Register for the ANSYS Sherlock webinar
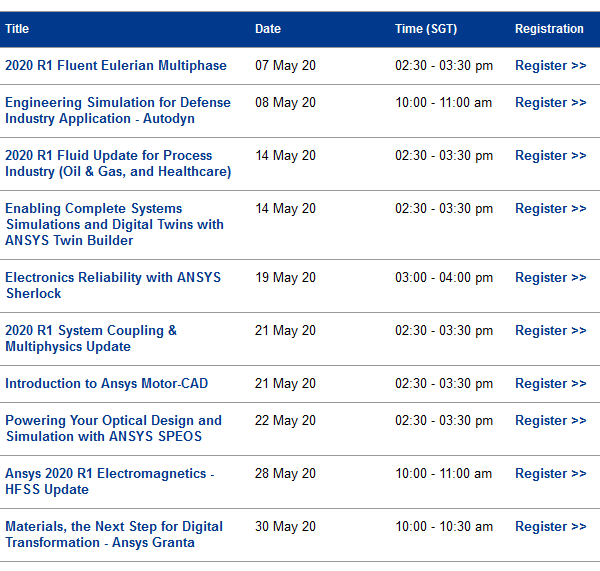The height and width of the screenshot is (571, 600). [x=550, y=278]
